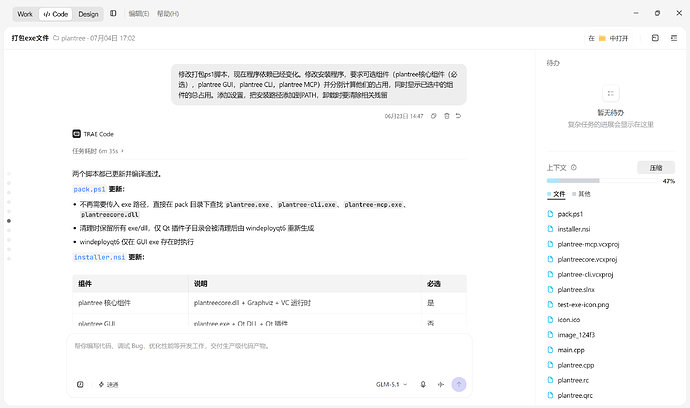Screen dimensions: 690x408
Task: Open plantree.qrc in the file list
Action: click(x=575, y=395)
